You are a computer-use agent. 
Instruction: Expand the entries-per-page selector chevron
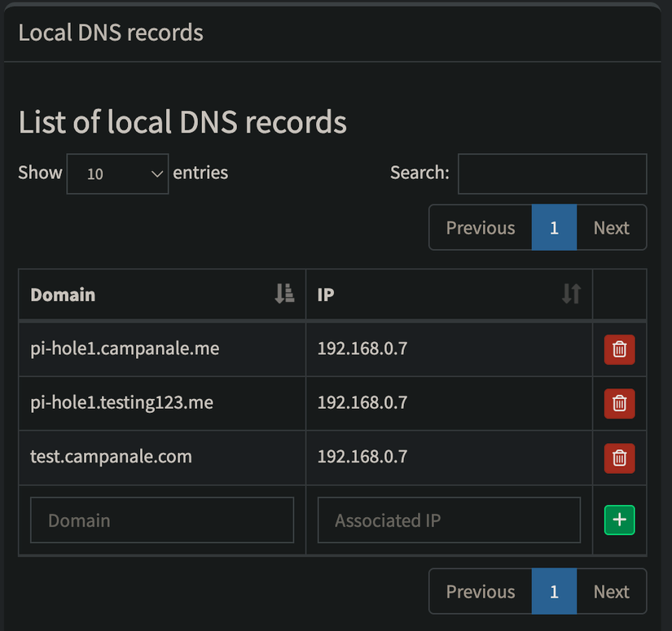pos(156,173)
